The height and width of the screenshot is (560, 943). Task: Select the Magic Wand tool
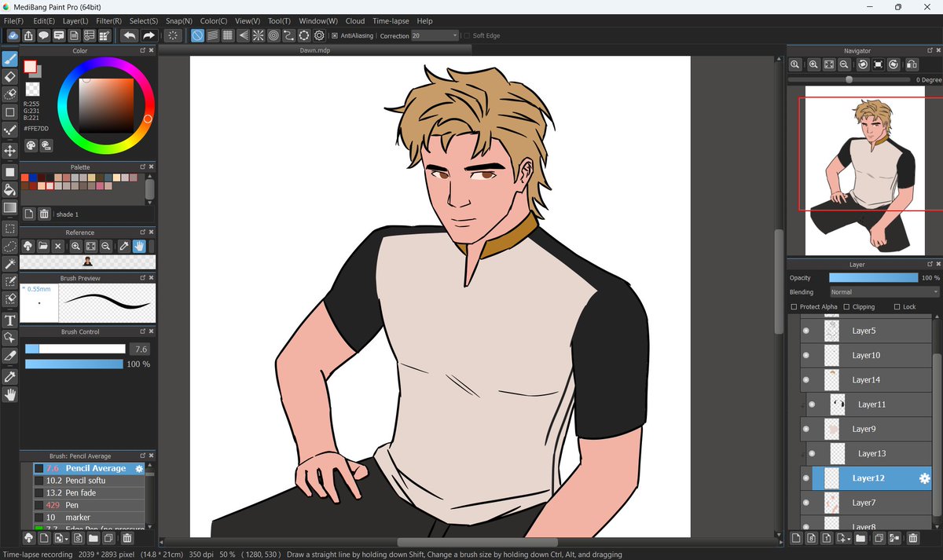tap(9, 263)
